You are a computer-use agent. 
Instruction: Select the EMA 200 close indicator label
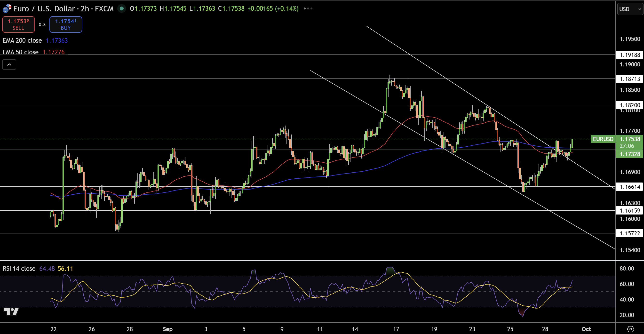[x=22, y=40]
